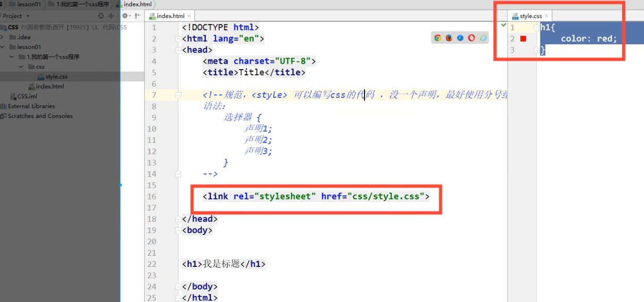Fold the h1 rule in style.css
Image resolution: width=644 pixels, height=302 pixels.
coord(536,27)
